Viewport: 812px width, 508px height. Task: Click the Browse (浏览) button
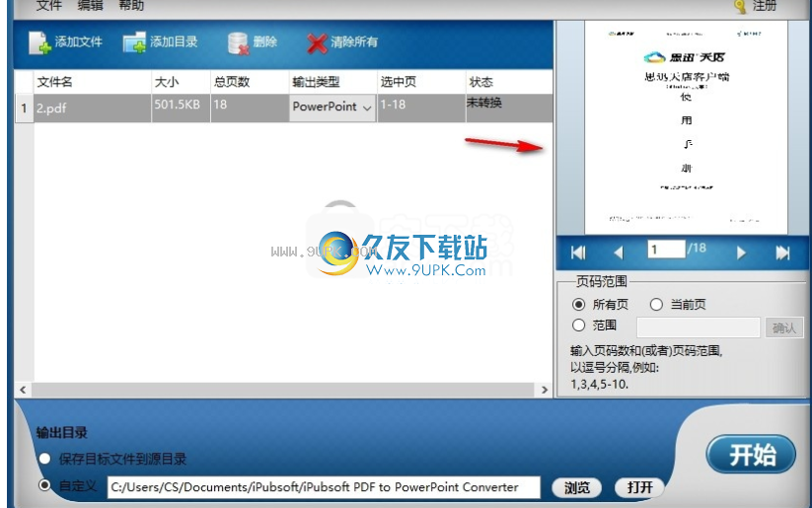pos(576,487)
